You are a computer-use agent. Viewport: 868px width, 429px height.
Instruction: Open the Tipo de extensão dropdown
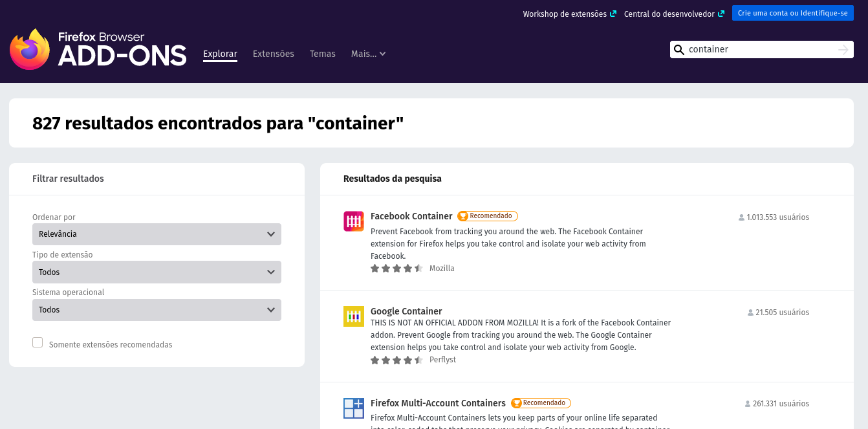[157, 272]
